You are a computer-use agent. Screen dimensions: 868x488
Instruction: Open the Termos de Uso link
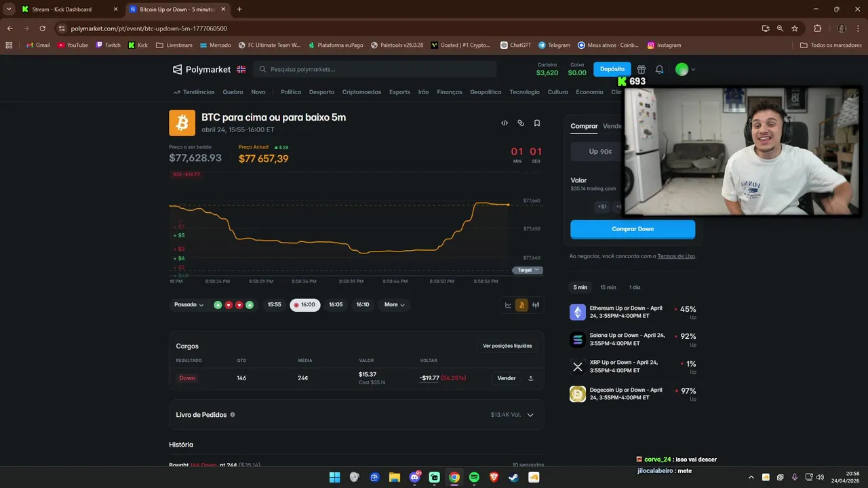click(676, 256)
